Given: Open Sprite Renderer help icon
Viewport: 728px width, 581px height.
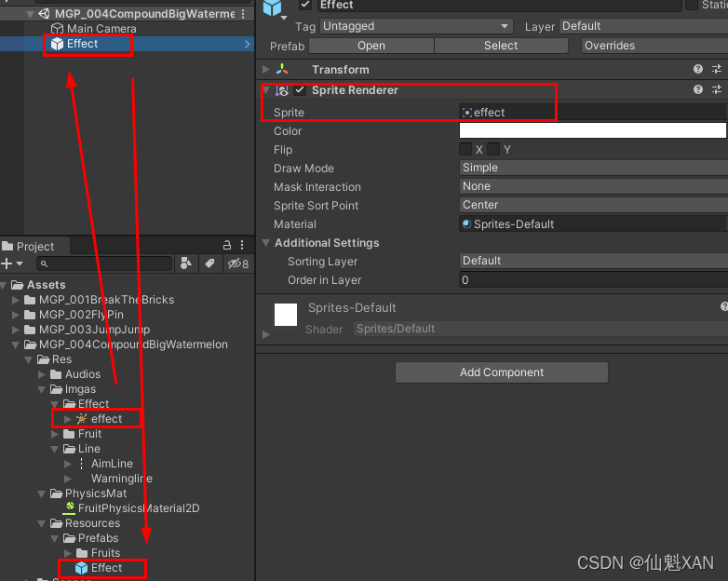Looking at the screenshot, I should (698, 89).
